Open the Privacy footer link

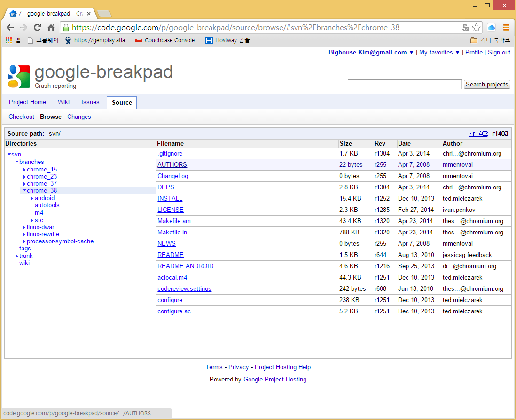point(239,367)
